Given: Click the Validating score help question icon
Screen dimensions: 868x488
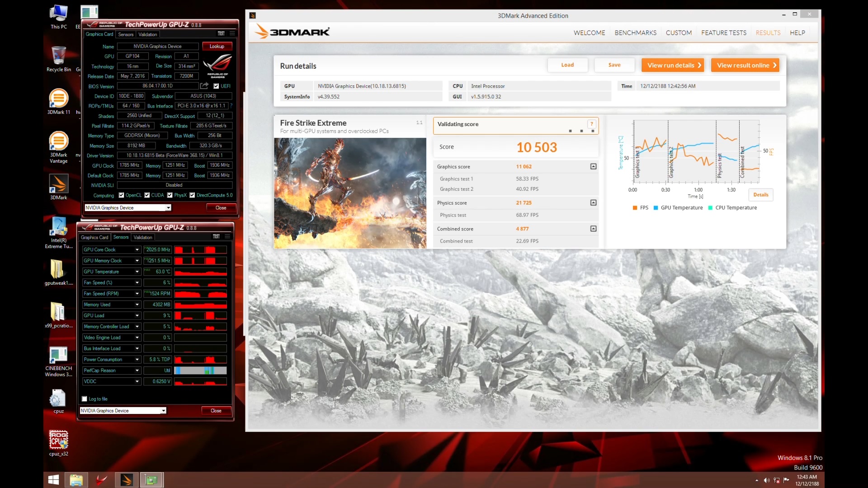Looking at the screenshot, I should pyautogui.click(x=591, y=124).
